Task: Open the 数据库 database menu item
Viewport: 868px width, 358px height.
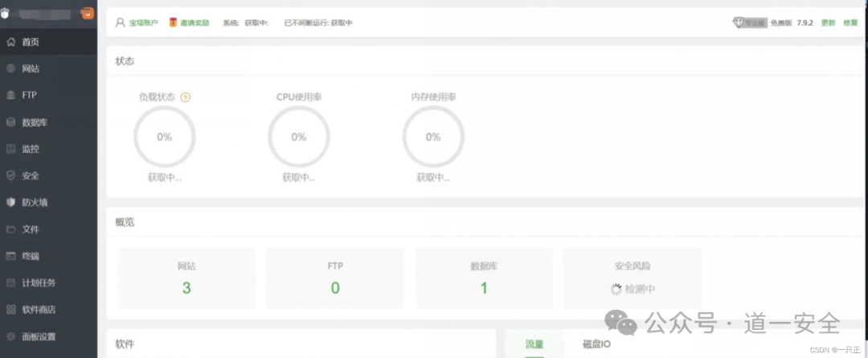Action: click(x=49, y=122)
